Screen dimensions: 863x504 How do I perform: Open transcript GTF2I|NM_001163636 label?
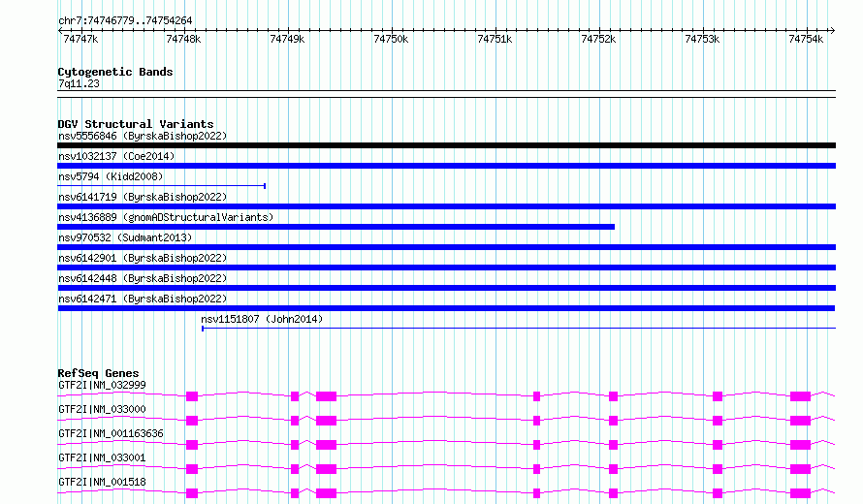(111, 433)
